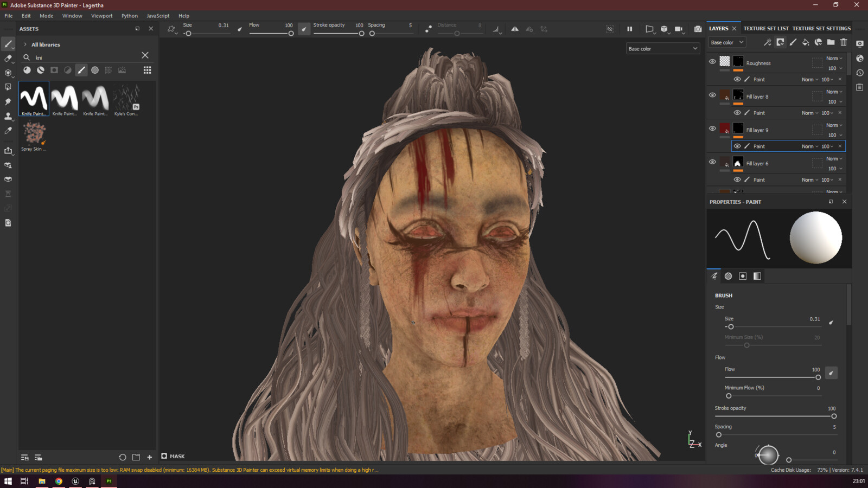This screenshot has width=868, height=488.
Task: Close the Properties - Paint panel
Action: (844, 202)
